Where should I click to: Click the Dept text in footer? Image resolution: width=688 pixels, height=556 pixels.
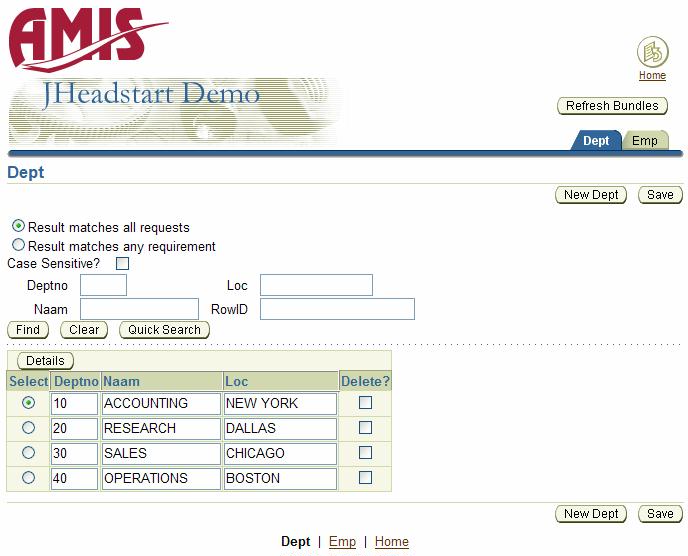coord(296,542)
